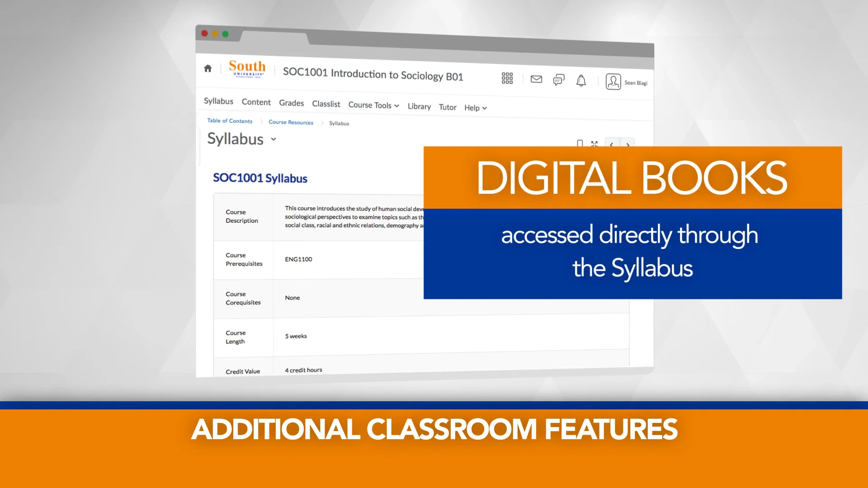Open the email messages icon
This screenshot has width=868, height=488.
tap(536, 79)
